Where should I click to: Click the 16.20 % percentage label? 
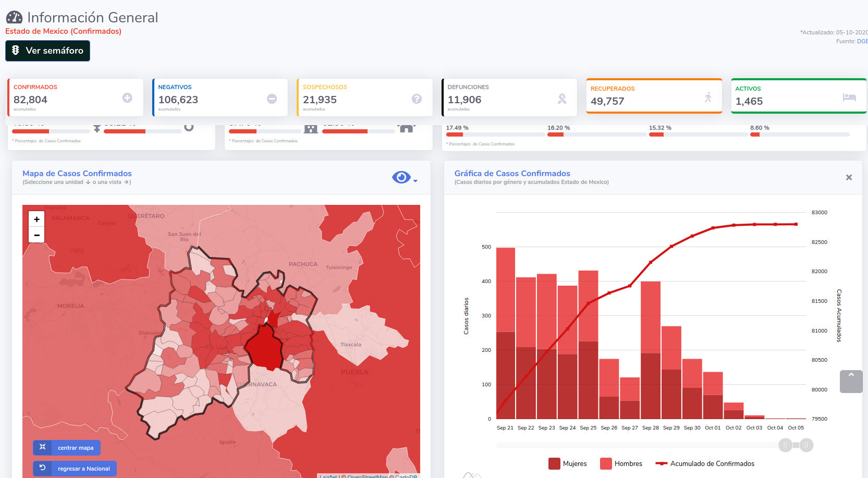(558, 128)
